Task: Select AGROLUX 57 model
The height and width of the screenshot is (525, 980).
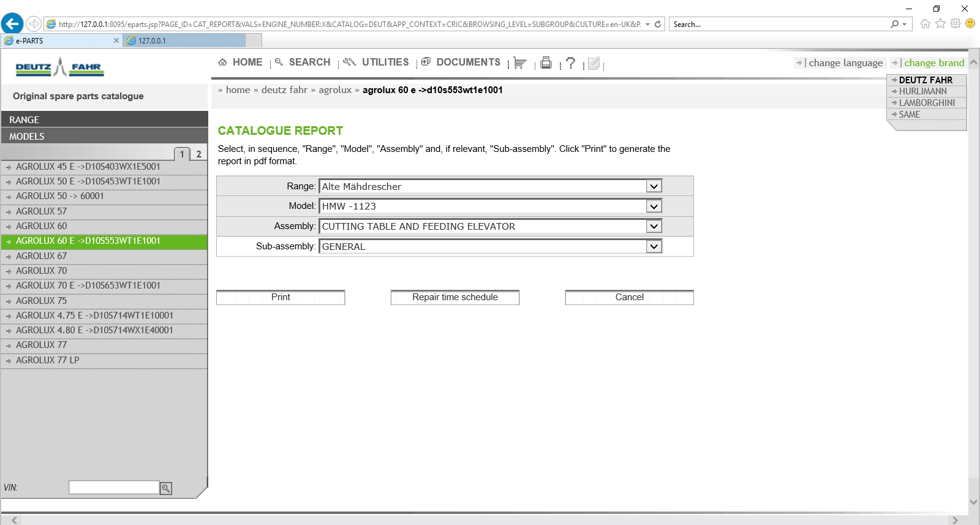Action: click(104, 211)
